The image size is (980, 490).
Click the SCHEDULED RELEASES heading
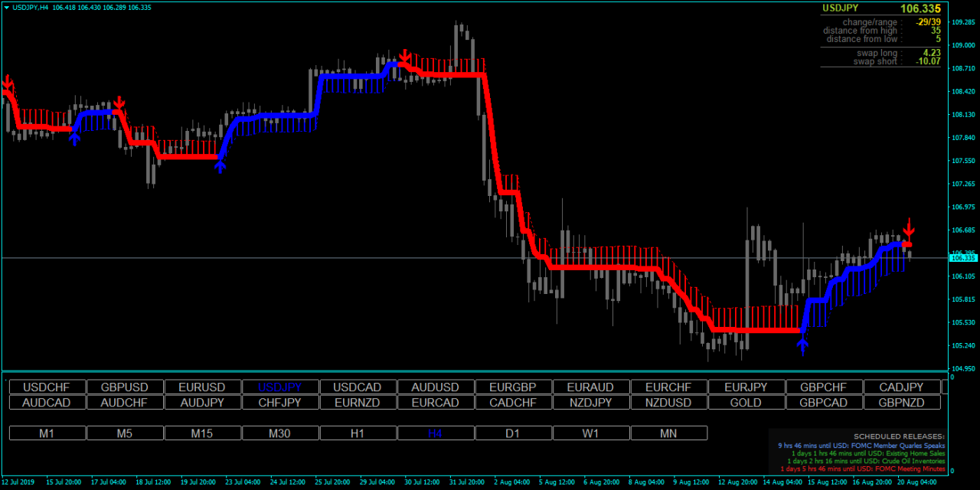coord(899,436)
